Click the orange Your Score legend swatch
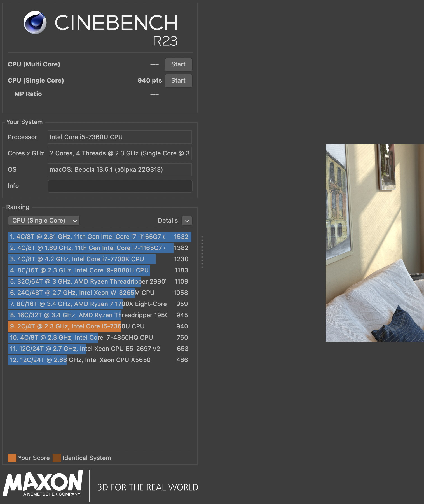The image size is (424, 504). tap(12, 458)
